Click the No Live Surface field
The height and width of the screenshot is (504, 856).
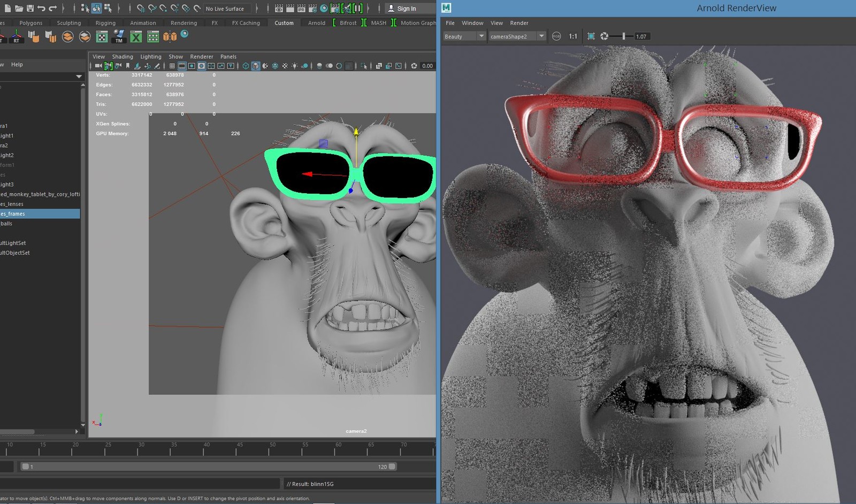point(227,9)
